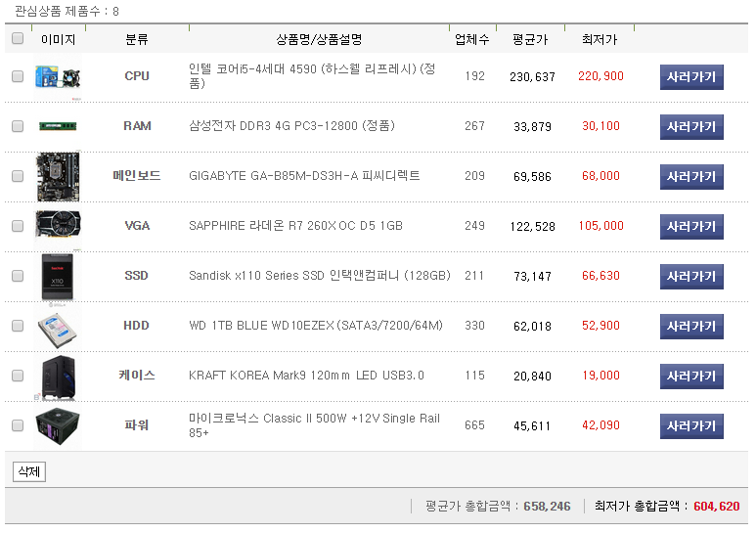Toggle the select-all checkbox in header
Viewport: 756px width, 533px height.
[18, 38]
